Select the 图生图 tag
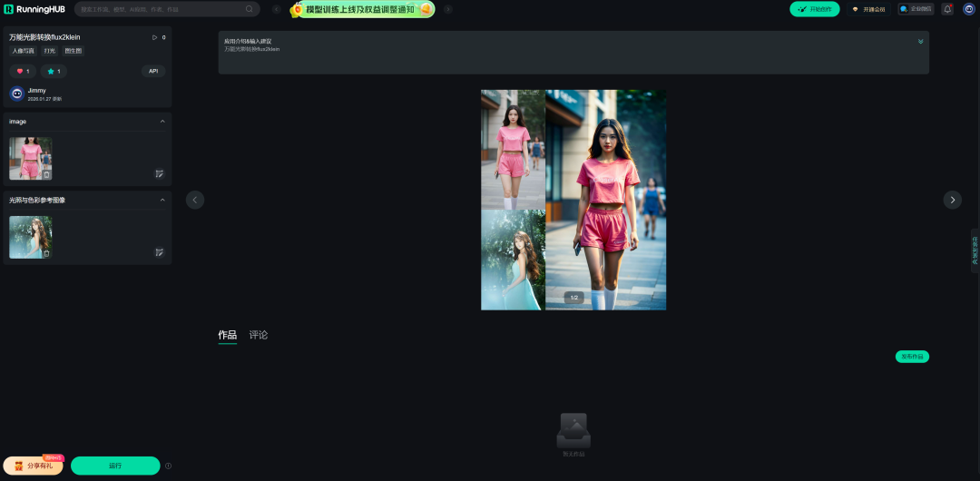The image size is (980, 481). click(73, 52)
